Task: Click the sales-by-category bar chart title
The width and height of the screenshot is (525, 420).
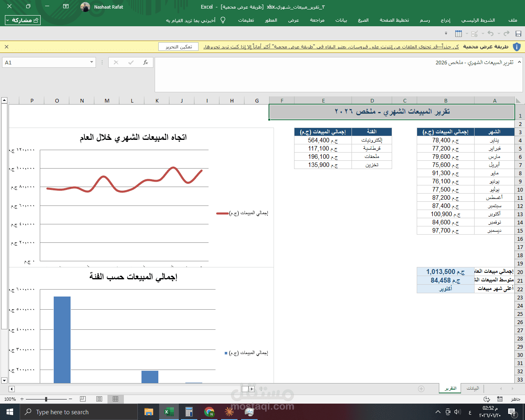Action: (x=133, y=277)
